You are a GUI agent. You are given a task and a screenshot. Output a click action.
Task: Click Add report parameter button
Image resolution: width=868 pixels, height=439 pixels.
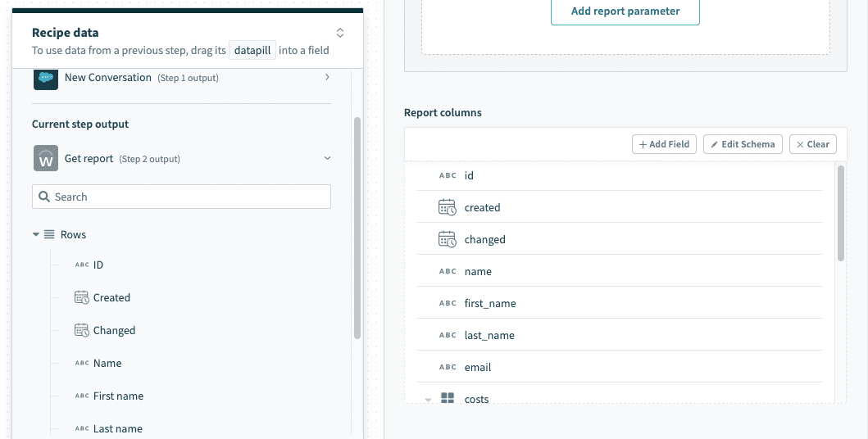[625, 11]
